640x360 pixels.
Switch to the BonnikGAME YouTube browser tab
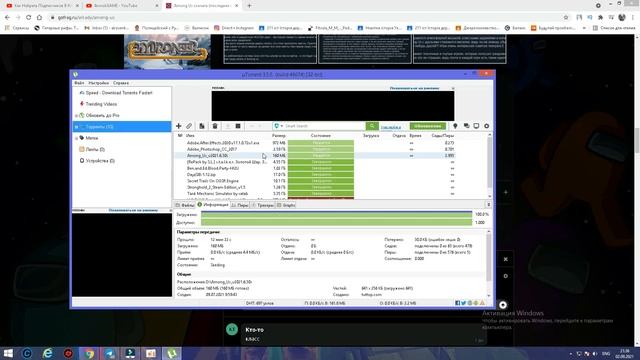point(121,6)
